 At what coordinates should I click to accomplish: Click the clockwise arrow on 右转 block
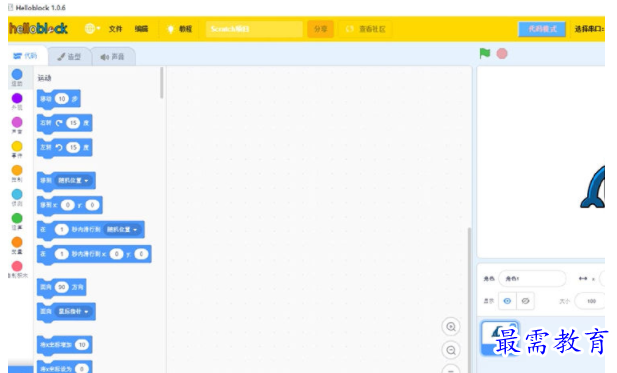coord(59,123)
